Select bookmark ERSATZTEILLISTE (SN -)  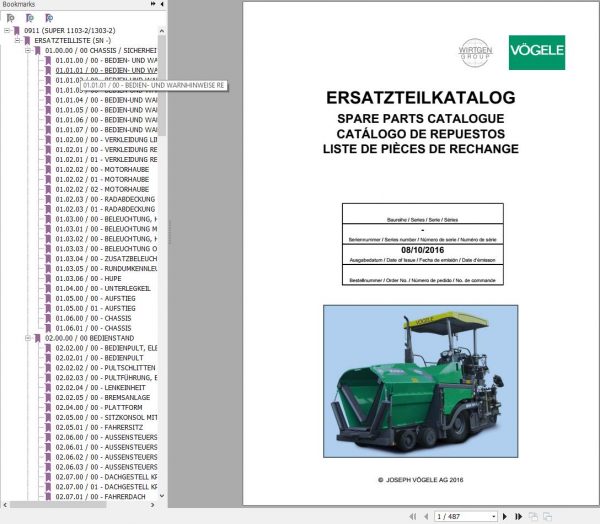[x=73, y=40]
